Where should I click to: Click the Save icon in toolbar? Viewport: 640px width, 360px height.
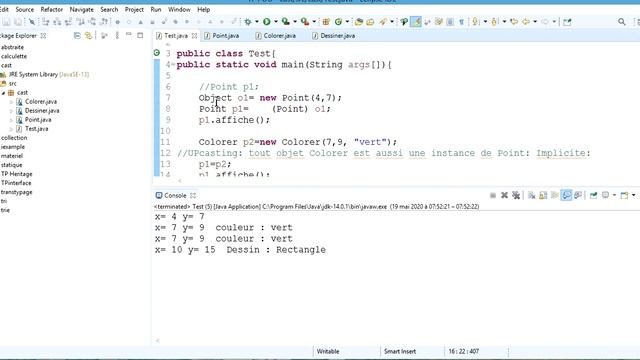[x=7, y=22]
